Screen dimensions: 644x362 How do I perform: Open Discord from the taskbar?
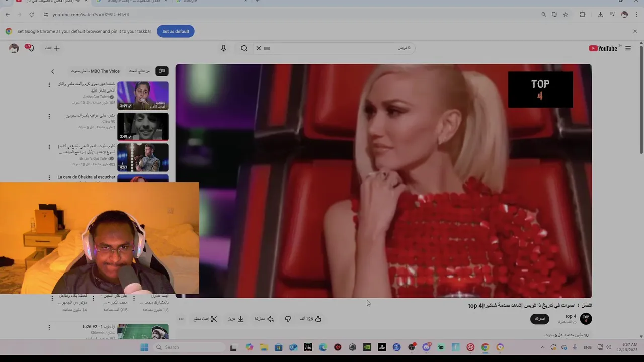pyautogui.click(x=427, y=347)
